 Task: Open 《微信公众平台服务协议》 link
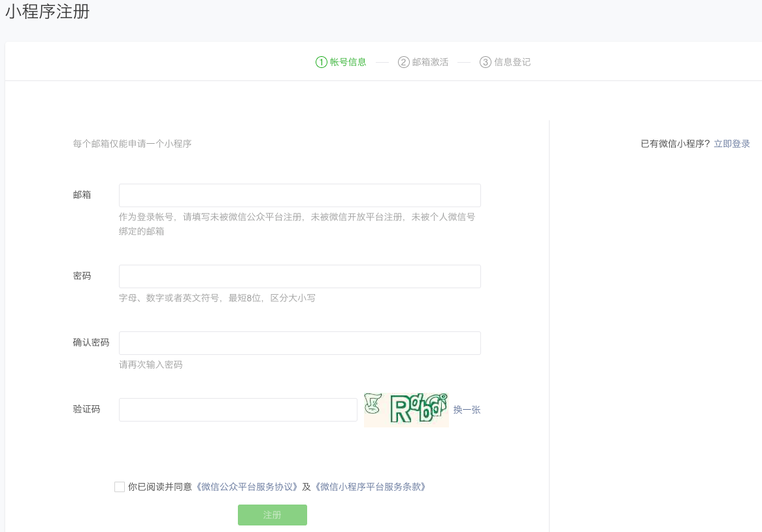coord(247,487)
